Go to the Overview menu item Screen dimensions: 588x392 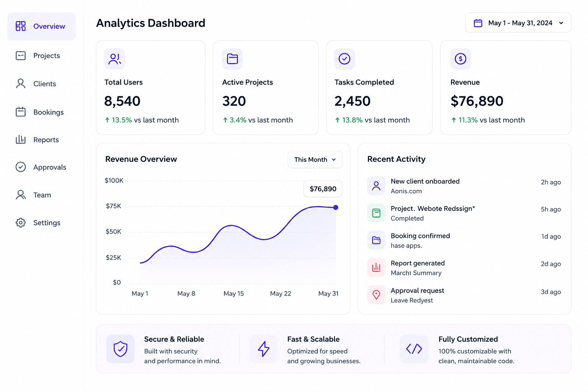point(42,26)
